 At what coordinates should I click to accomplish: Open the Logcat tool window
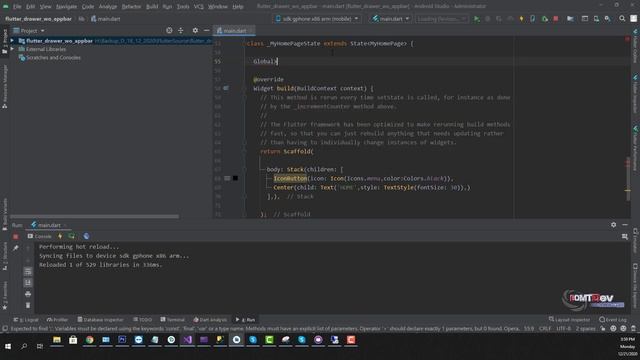click(26, 320)
